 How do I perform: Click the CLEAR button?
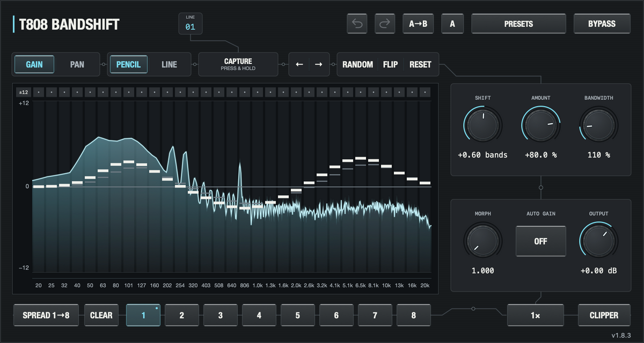click(101, 315)
